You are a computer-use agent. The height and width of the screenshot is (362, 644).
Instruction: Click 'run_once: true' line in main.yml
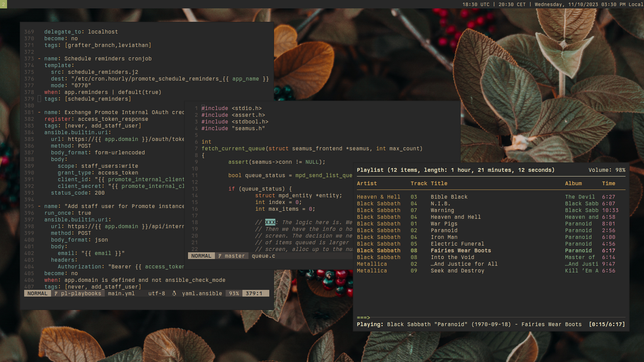tap(67, 213)
